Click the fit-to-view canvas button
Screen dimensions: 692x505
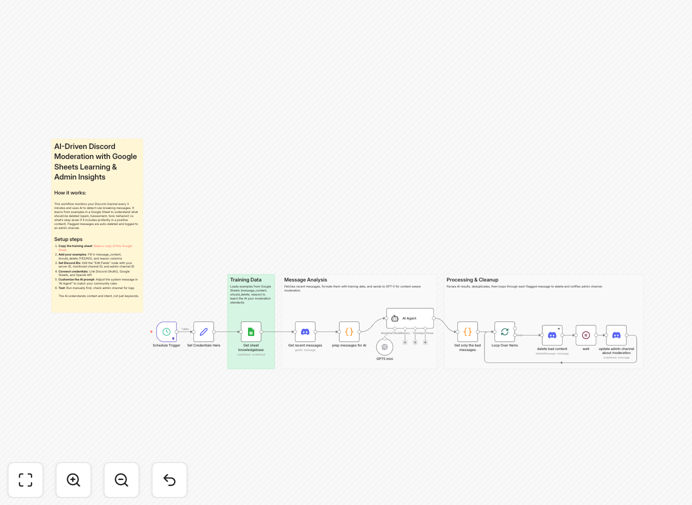coord(26,480)
